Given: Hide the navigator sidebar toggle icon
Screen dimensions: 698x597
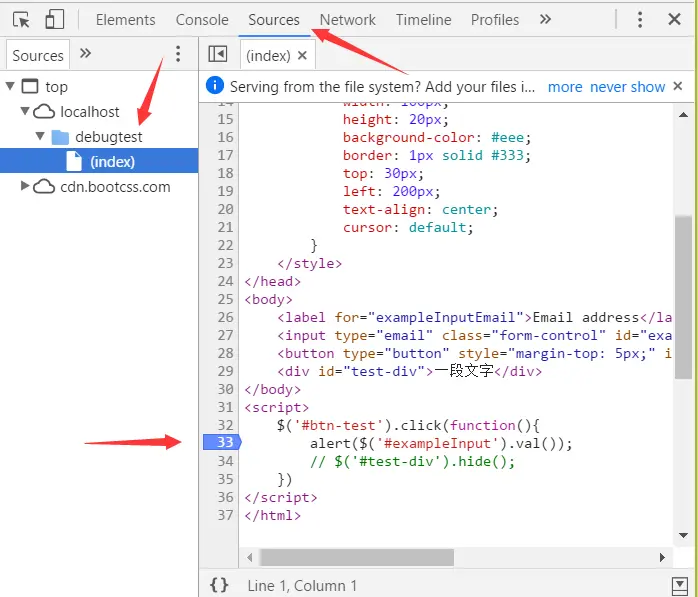Looking at the screenshot, I should click(218, 54).
